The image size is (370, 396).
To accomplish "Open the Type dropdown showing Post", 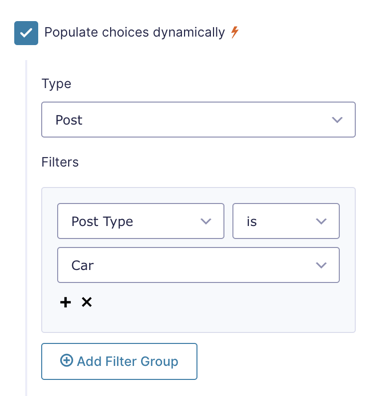I will (198, 120).
